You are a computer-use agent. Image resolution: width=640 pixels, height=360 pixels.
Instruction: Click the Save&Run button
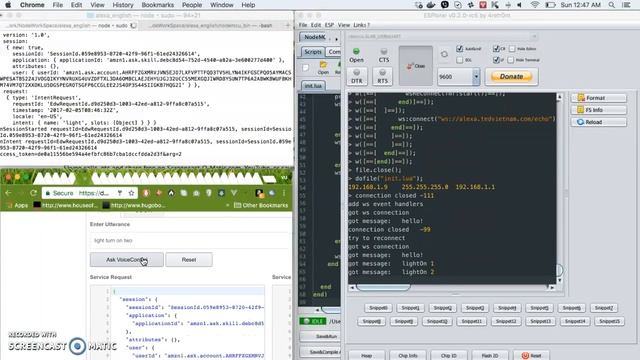point(321,336)
